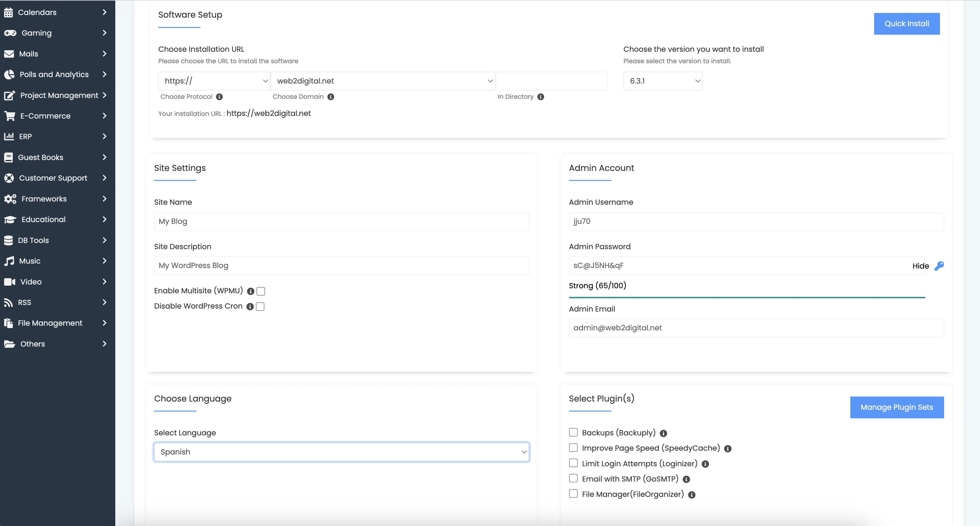Enable Limit Login Attempts (Loginizer) plugin
This screenshot has height=526, width=980.
tap(572, 463)
